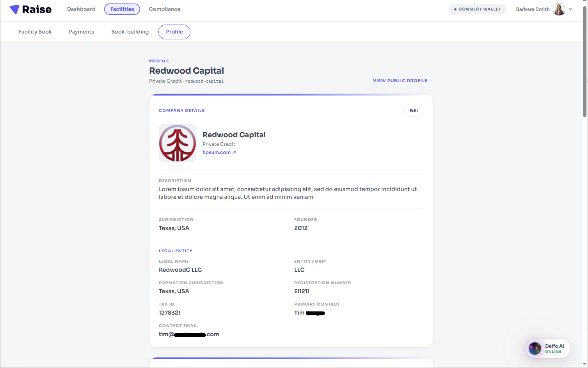Open Barbara Smith's avatar picture

tap(559, 9)
